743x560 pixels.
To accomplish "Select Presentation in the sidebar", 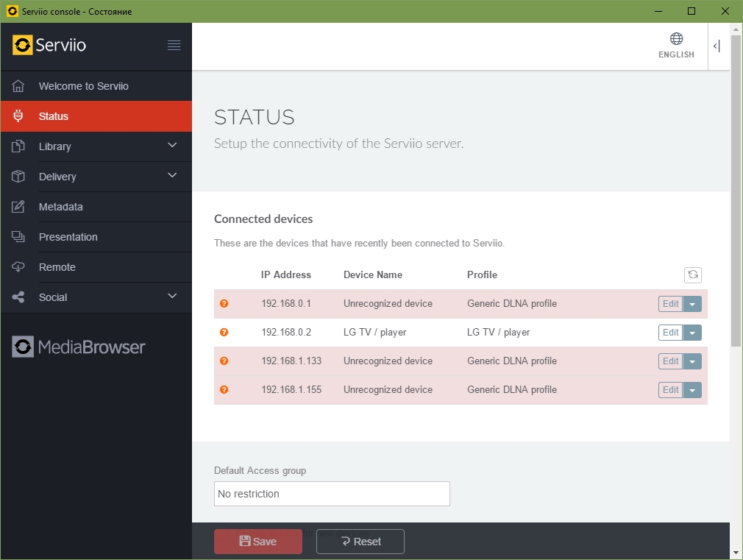I will [x=68, y=237].
